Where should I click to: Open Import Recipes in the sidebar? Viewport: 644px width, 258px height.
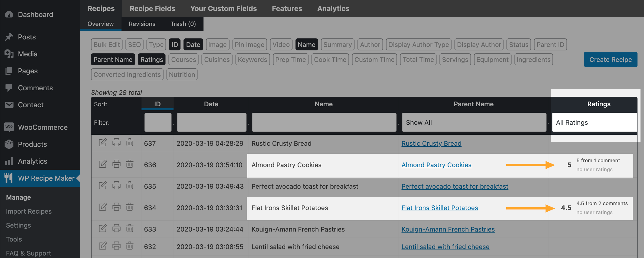(29, 211)
